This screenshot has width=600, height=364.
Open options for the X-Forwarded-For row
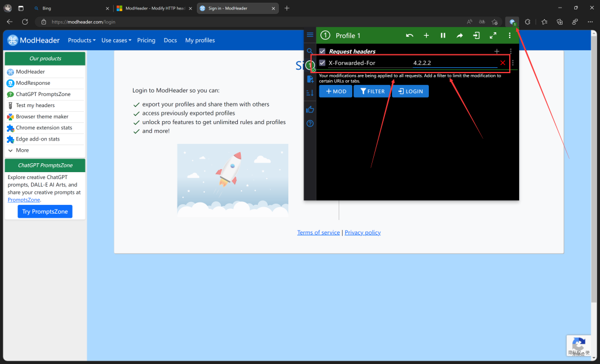[x=513, y=63]
